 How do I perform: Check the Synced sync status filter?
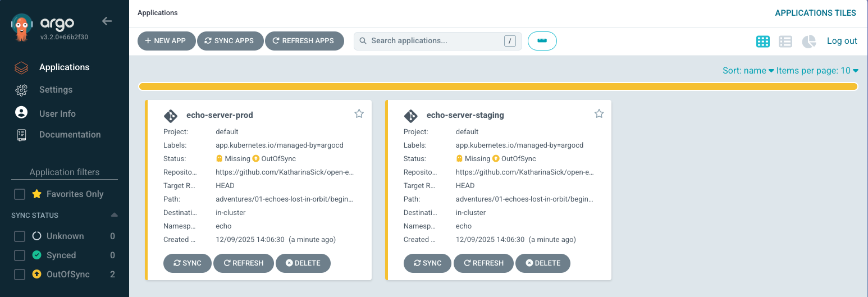(x=20, y=255)
